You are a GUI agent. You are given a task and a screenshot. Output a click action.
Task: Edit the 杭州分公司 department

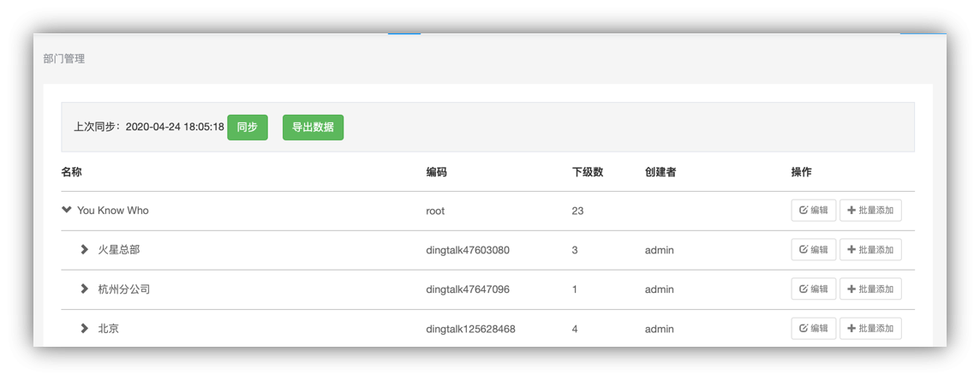click(814, 289)
